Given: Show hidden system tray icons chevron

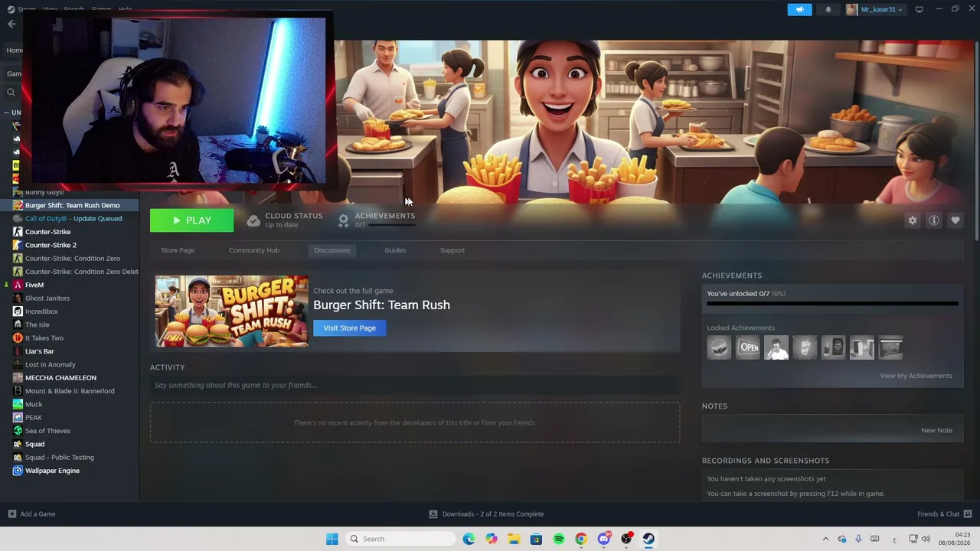Looking at the screenshot, I should click(825, 539).
